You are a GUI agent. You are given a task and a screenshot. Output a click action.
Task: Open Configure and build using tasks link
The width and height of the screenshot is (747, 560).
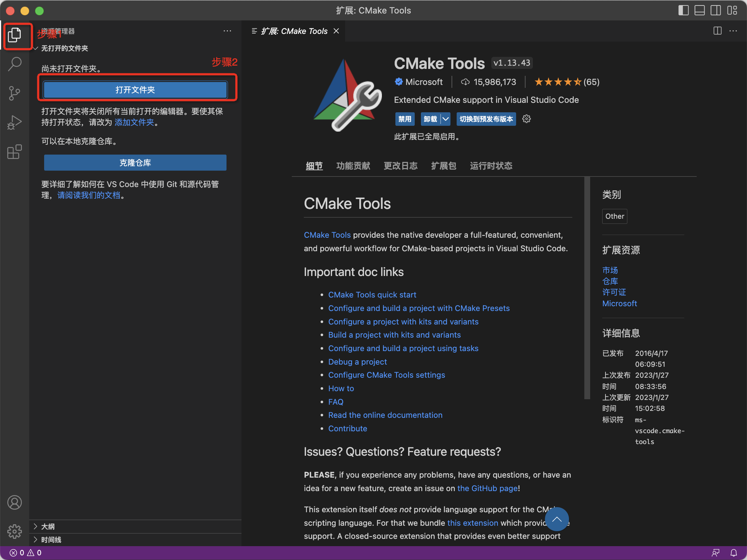403,348
